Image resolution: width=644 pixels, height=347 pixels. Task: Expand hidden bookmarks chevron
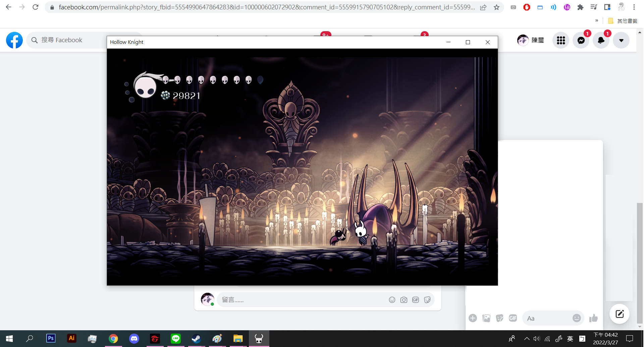[597, 21]
